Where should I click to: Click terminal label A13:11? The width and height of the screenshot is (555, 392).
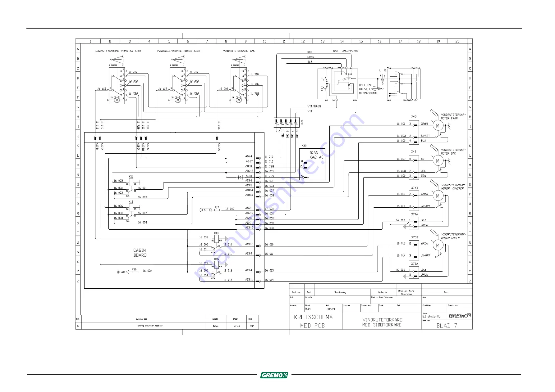[249, 280]
